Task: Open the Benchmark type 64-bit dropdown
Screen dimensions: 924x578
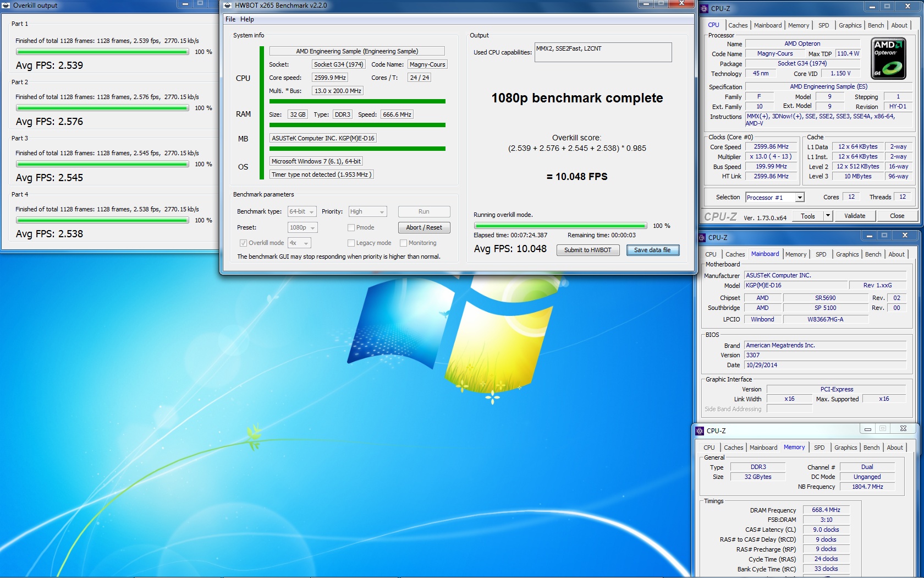Action: pos(302,211)
